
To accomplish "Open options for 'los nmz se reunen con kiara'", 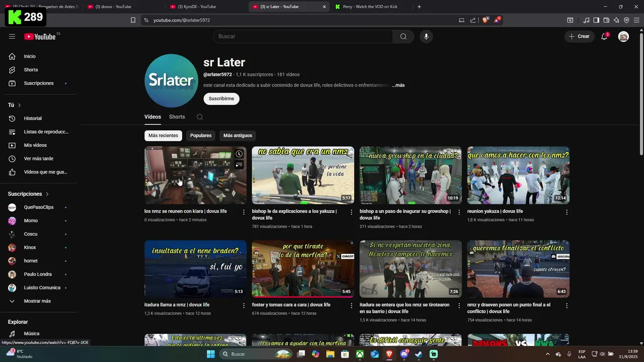I will (244, 212).
